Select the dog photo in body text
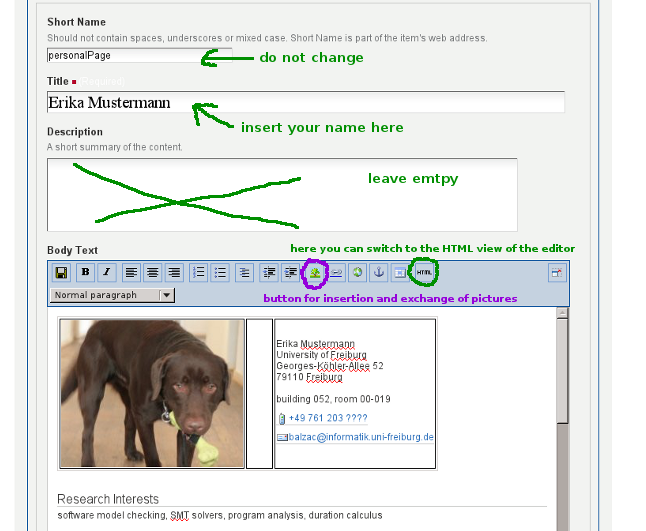Viewport: 646px width, 531px height. [152, 392]
